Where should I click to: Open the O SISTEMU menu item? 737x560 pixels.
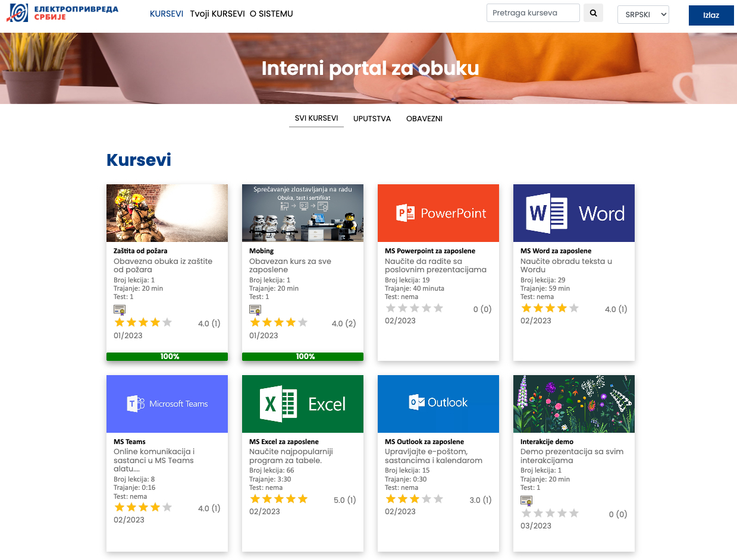[271, 14]
